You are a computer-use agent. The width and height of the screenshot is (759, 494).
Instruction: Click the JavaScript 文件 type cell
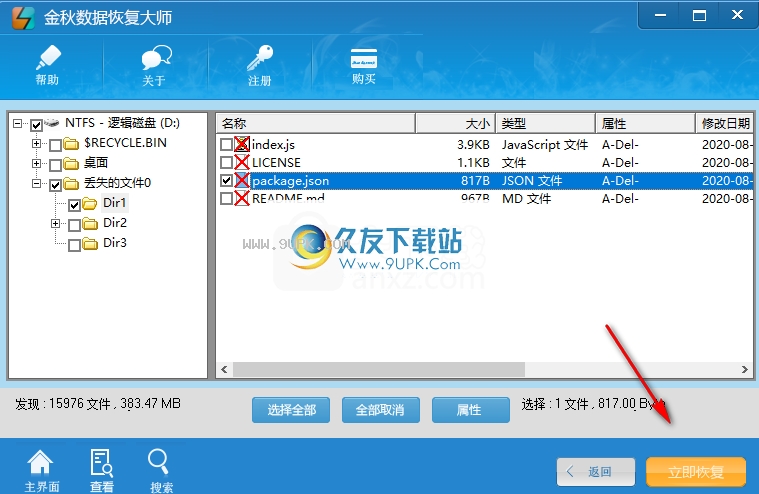tap(545, 145)
